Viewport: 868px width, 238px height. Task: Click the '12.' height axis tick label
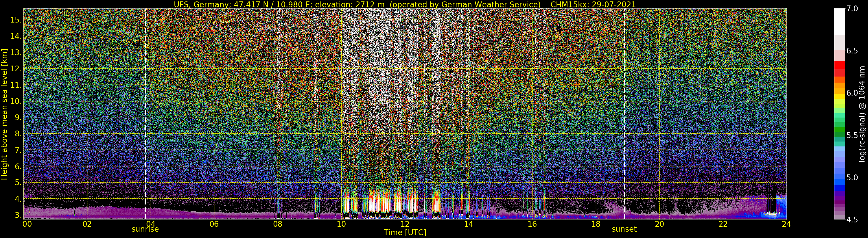pos(16,69)
